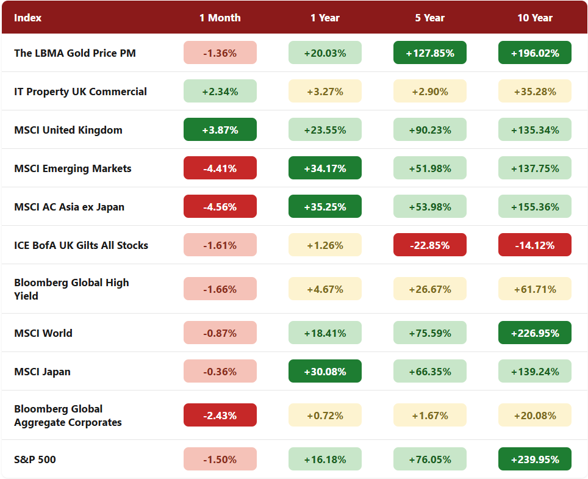588x479 pixels.
Task: Open Bloomberg Global High Yield row label
Action: pyautogui.click(x=71, y=289)
